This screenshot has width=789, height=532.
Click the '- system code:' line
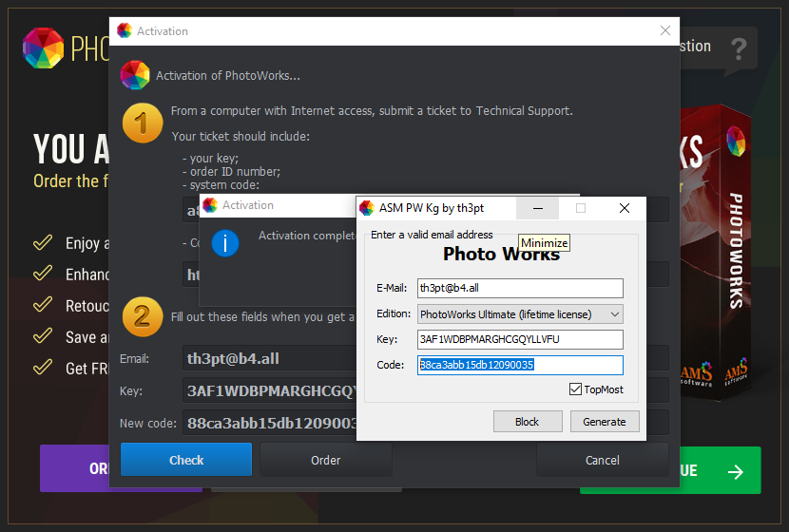[221, 185]
